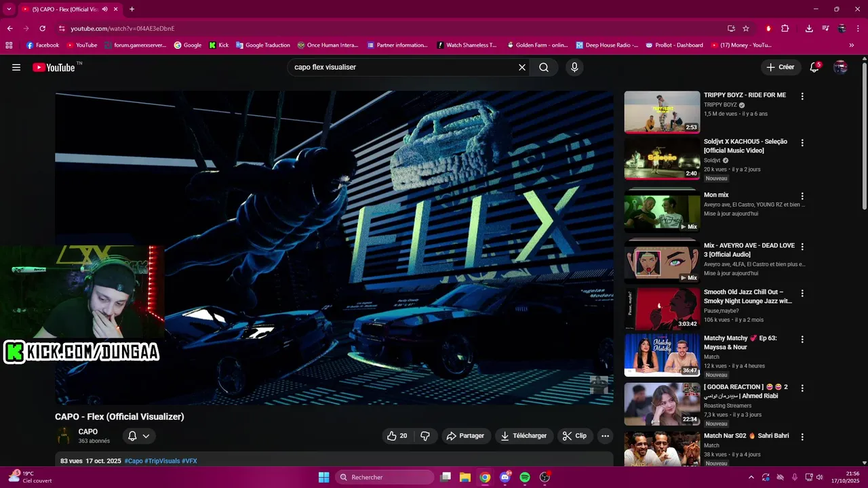This screenshot has height=488, width=868.
Task: Create a clip with the Clip button
Action: [x=574, y=436]
